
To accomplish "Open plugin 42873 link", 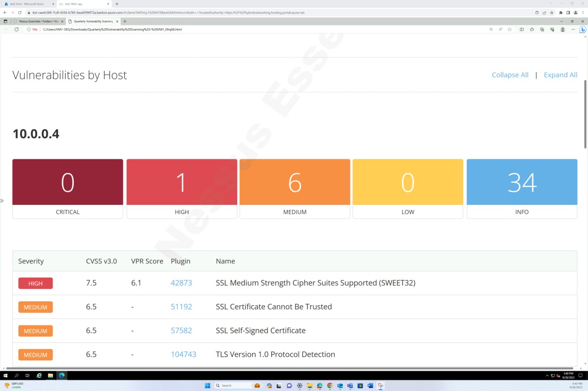I will [x=181, y=283].
